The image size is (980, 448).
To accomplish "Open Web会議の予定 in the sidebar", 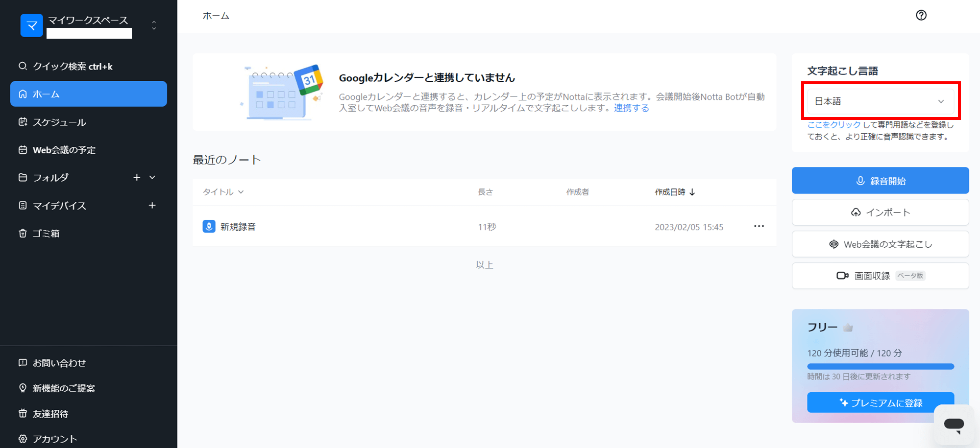I will click(57, 150).
